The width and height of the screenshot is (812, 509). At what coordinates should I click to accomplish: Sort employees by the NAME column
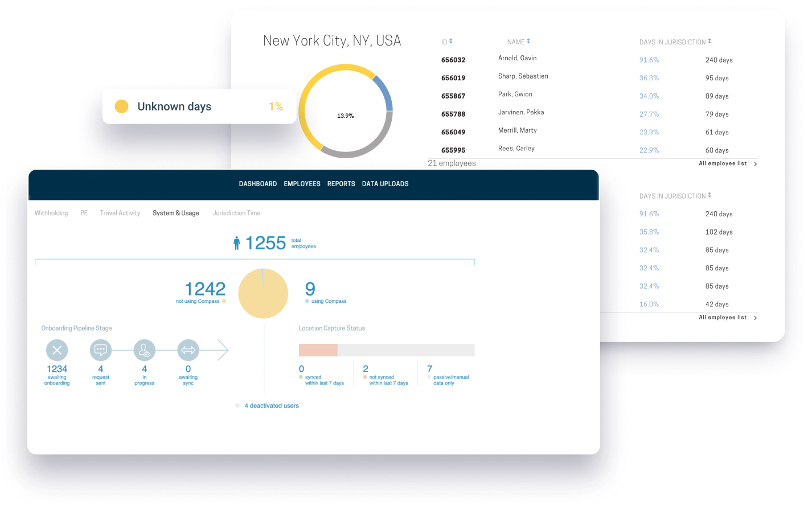(x=518, y=42)
